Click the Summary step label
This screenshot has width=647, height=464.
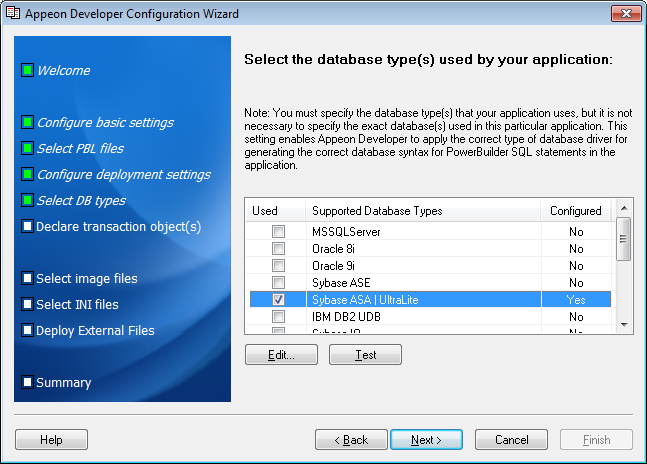(64, 382)
